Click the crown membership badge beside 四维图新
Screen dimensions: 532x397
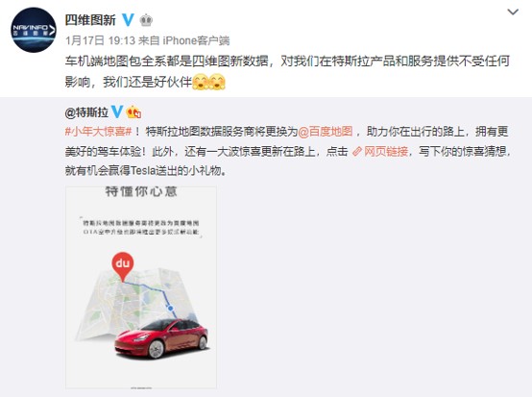coord(146,20)
